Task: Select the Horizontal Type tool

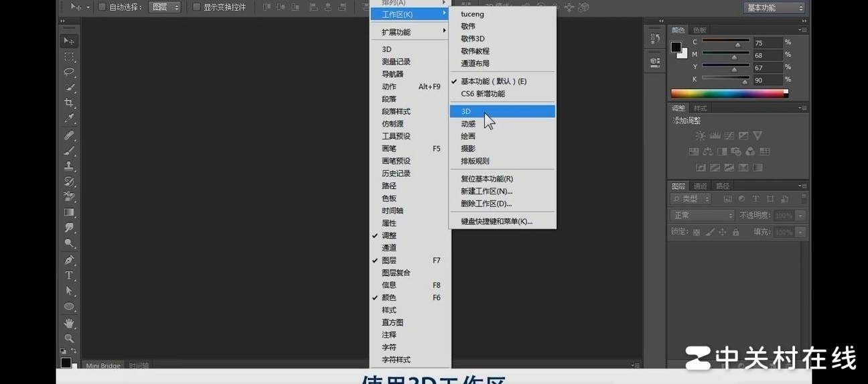Action: click(69, 275)
